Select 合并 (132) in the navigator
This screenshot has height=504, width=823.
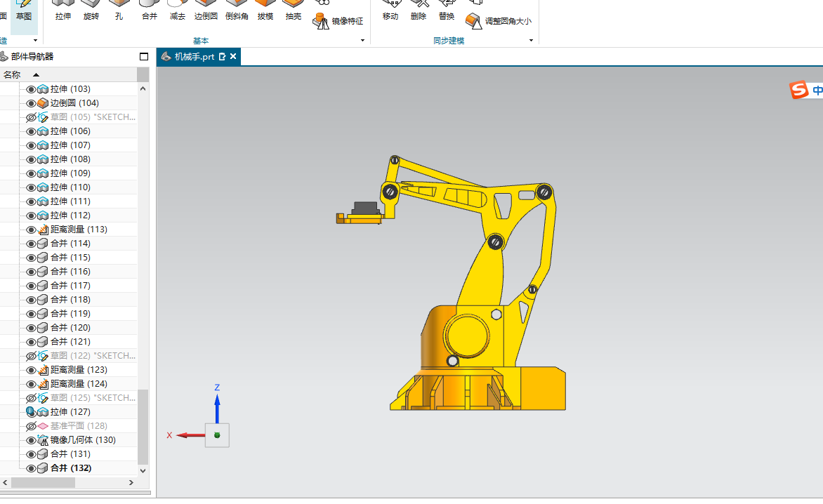point(70,468)
